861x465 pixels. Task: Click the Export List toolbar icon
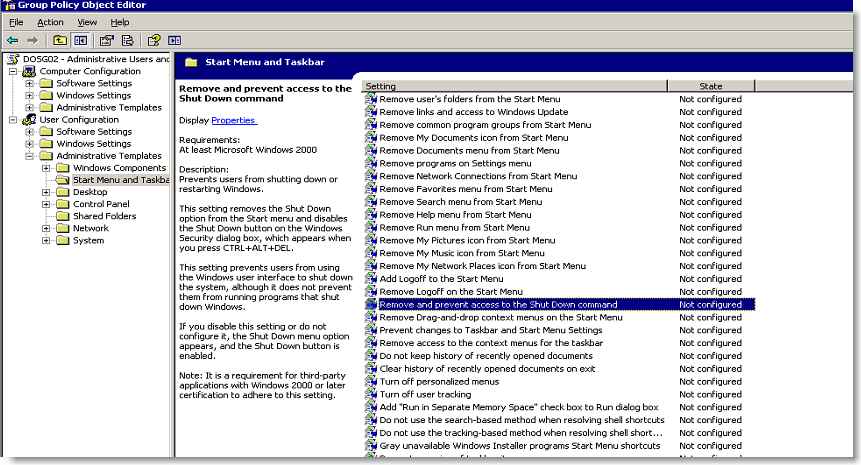click(x=127, y=40)
